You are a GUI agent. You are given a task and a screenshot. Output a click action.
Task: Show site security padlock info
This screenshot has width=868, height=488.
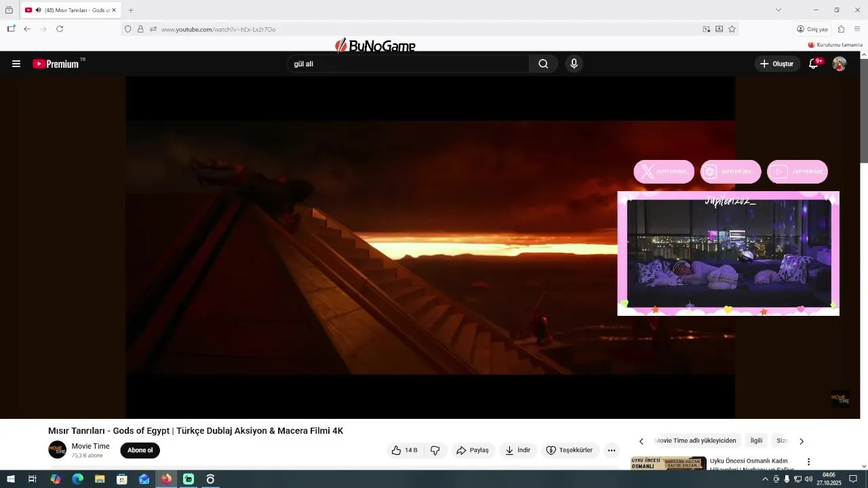point(140,29)
